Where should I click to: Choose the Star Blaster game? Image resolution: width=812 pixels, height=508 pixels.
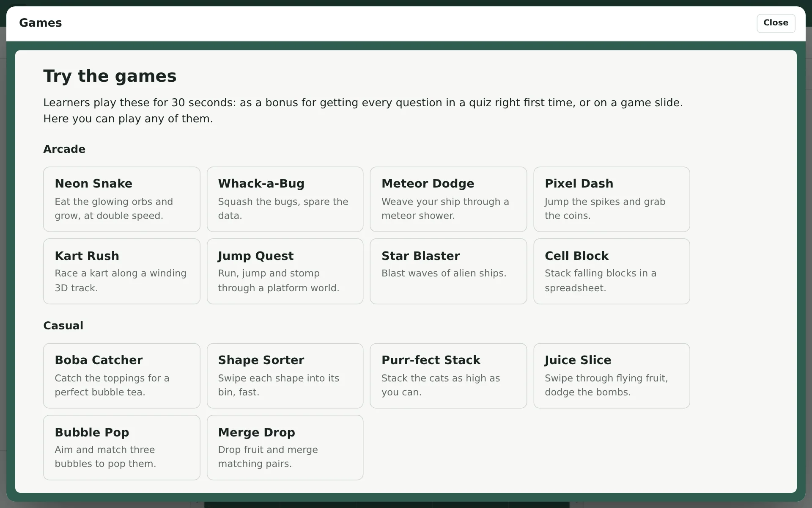point(448,271)
